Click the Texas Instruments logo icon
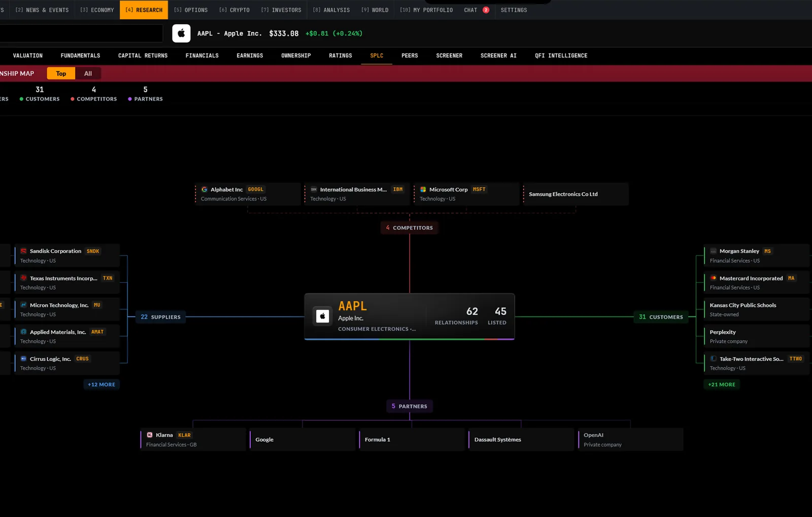812x517 pixels. click(x=23, y=278)
